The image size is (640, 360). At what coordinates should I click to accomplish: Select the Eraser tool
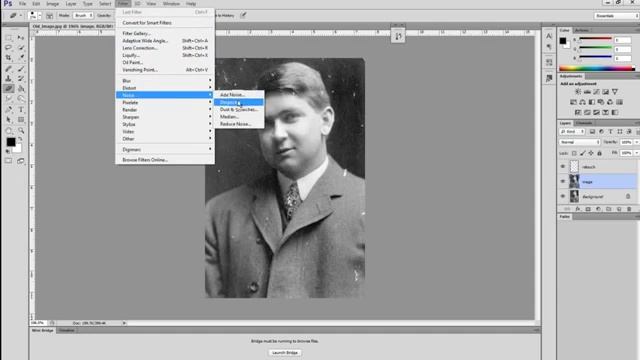click(x=9, y=89)
